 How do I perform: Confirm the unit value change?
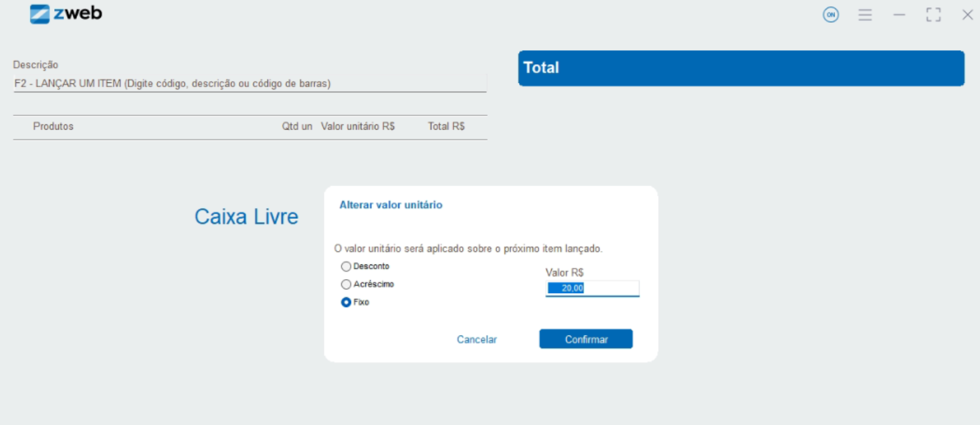585,339
